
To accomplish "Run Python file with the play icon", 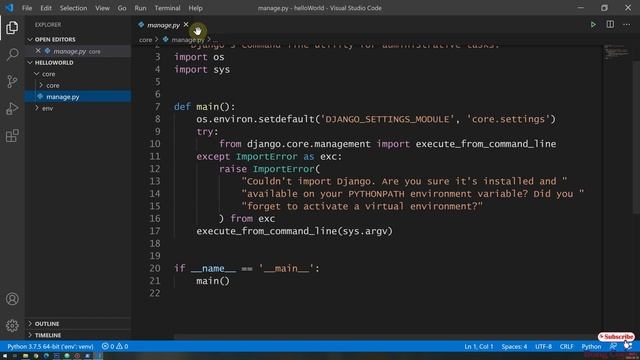I will [x=593, y=25].
